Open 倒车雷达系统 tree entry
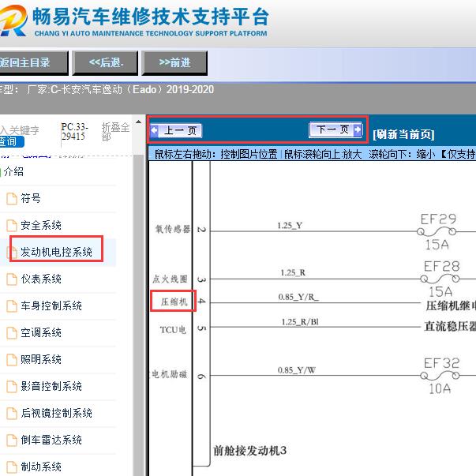Viewport: 476px width, 476px height. click(x=51, y=440)
